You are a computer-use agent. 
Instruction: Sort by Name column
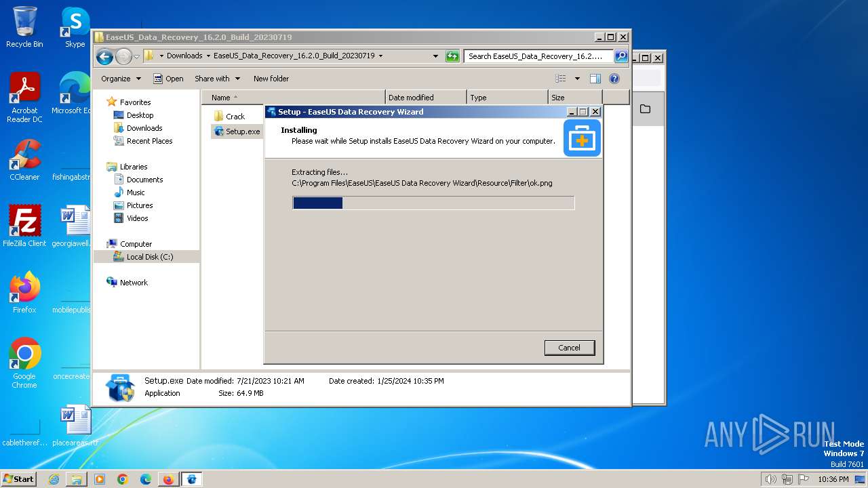[293, 98]
